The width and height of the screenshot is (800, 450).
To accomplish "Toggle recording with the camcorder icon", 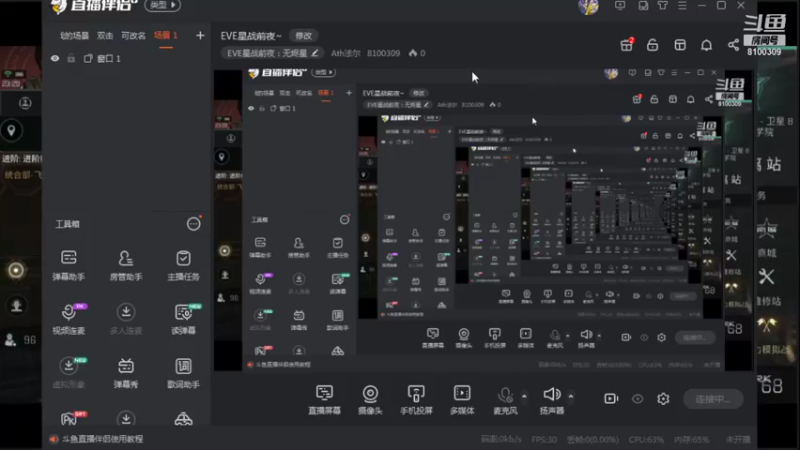I will pos(611,398).
